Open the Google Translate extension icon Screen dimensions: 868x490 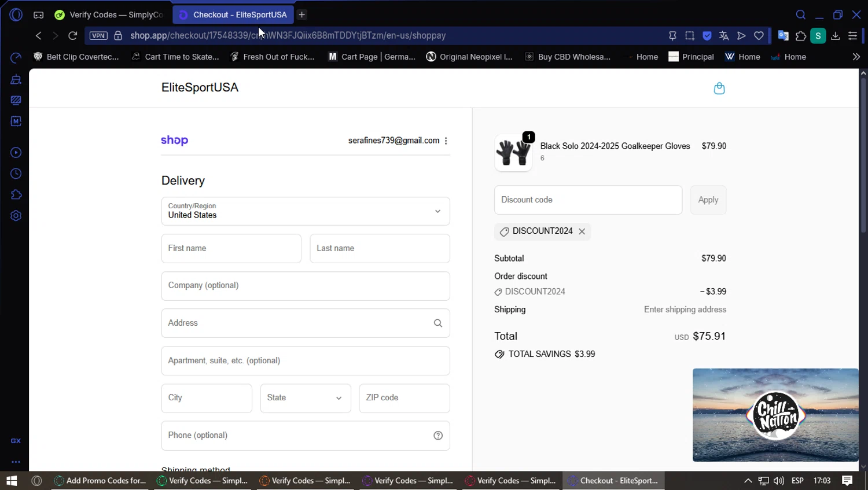(784, 36)
